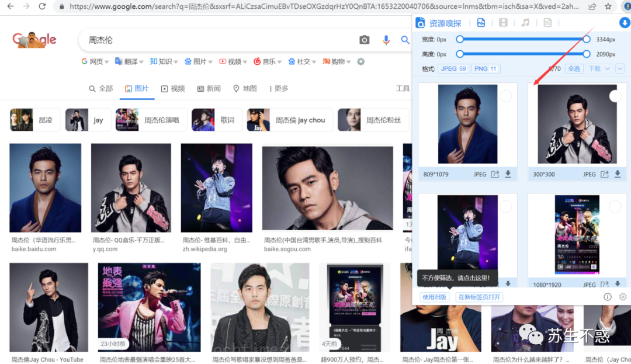Screen dimensions: 631x364
Task: Open the search toolbar gear settings
Action: [x=361, y=61]
